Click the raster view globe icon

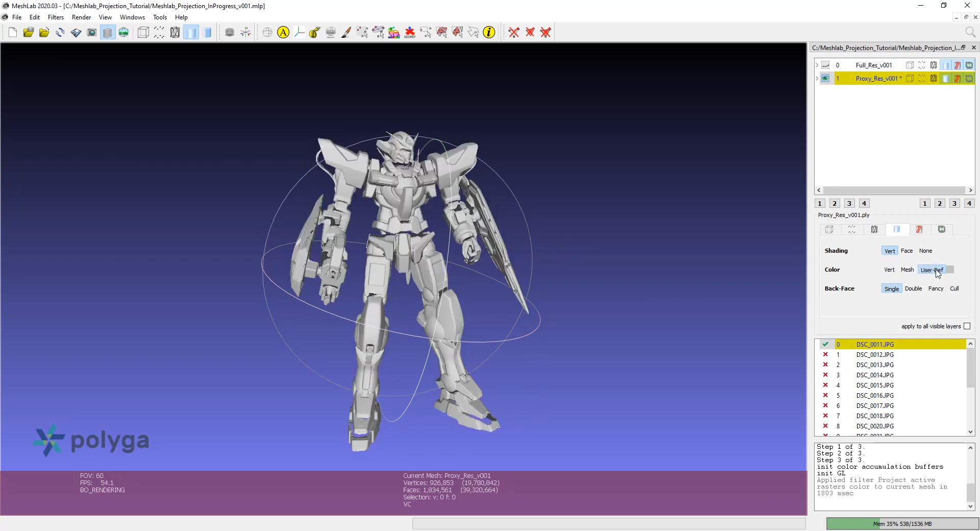pyautogui.click(x=124, y=33)
